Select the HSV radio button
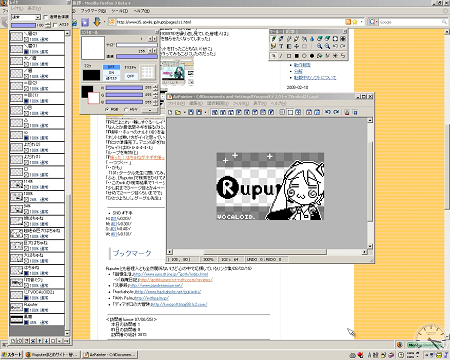 [x=126, y=109]
